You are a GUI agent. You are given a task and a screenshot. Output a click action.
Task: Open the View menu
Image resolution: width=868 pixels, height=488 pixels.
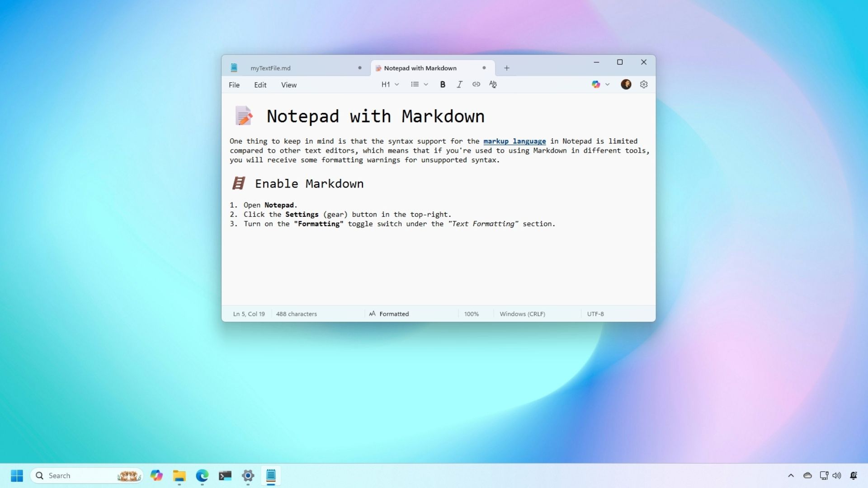[289, 85]
